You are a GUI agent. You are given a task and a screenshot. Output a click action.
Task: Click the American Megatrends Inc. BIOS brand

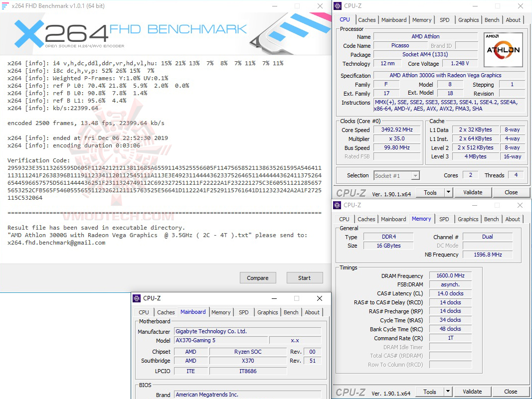click(x=248, y=395)
